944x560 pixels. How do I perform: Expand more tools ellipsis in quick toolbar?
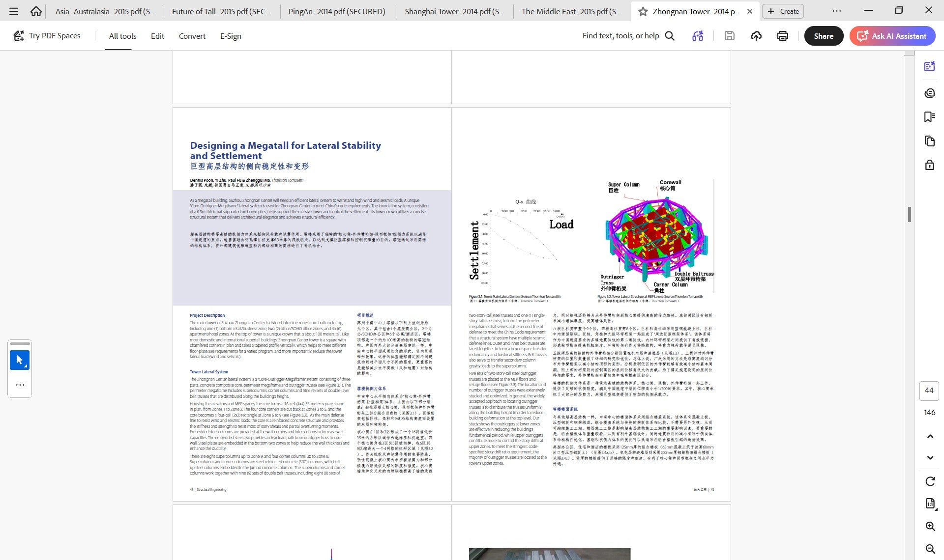coord(20,385)
